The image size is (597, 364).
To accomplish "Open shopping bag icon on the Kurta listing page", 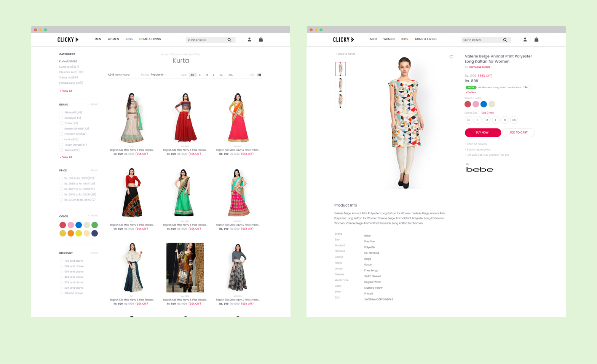I will tap(261, 40).
